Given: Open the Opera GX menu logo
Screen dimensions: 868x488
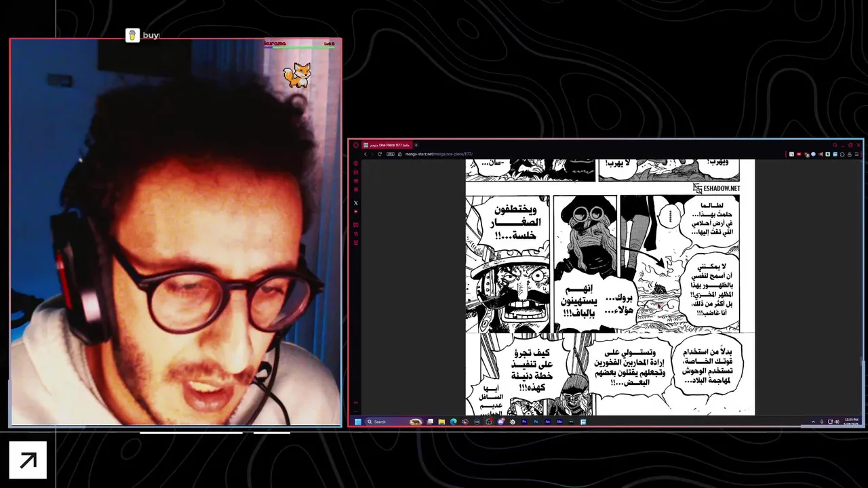Looking at the screenshot, I should coord(355,145).
